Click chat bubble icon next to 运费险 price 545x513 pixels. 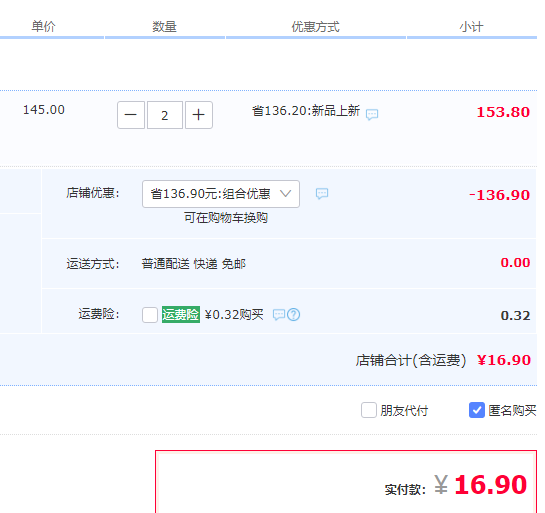pos(279,315)
